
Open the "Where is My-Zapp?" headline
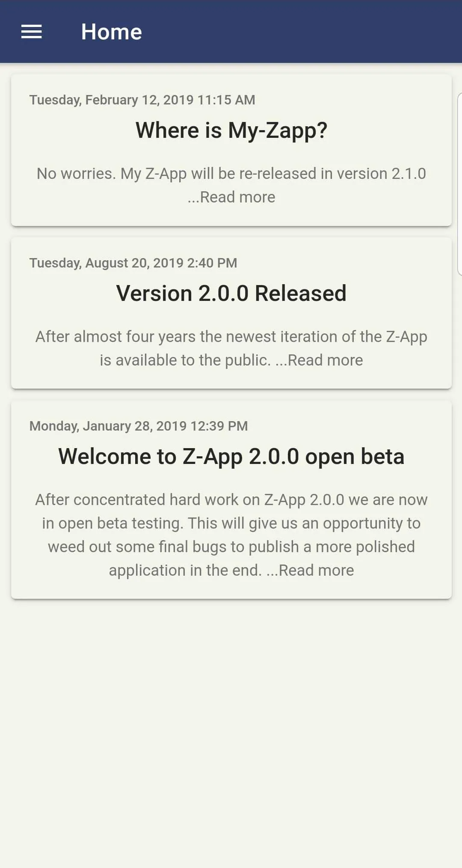point(231,130)
